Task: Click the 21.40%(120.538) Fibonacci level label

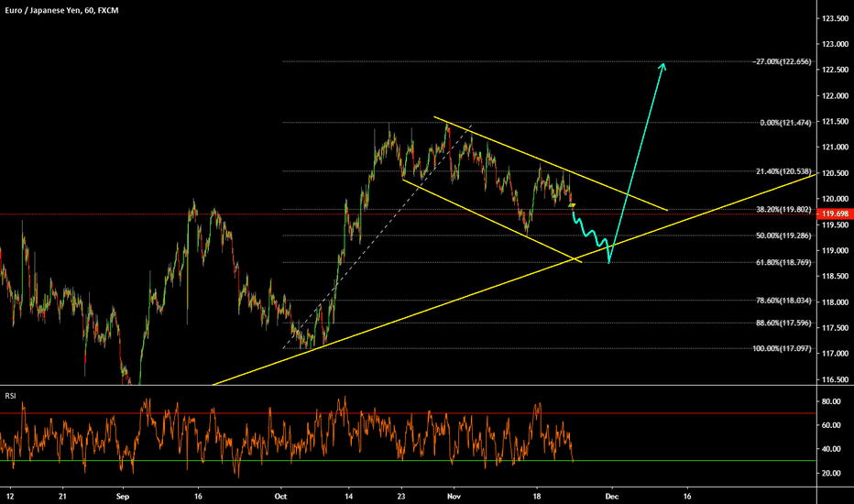Action: [x=782, y=171]
